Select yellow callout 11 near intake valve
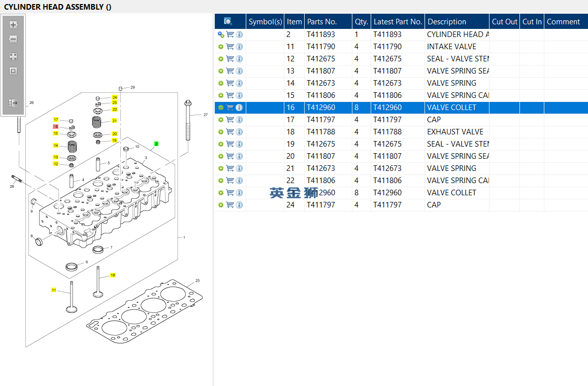 pos(53,290)
